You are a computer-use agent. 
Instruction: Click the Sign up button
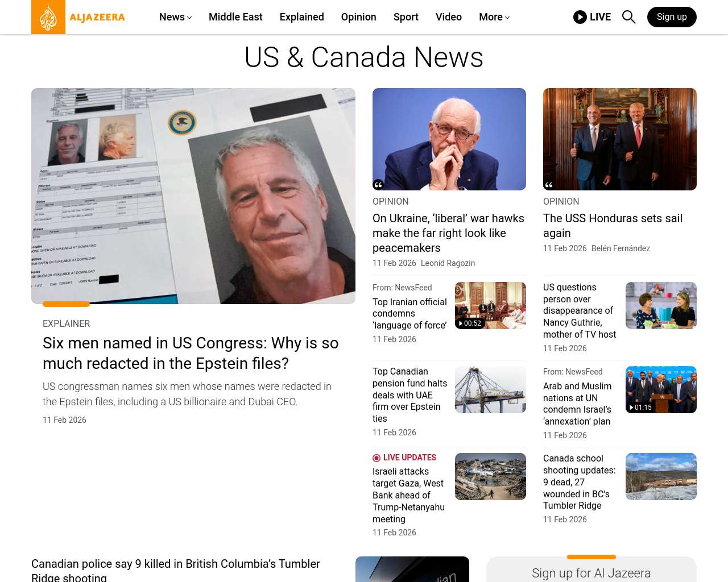(672, 17)
